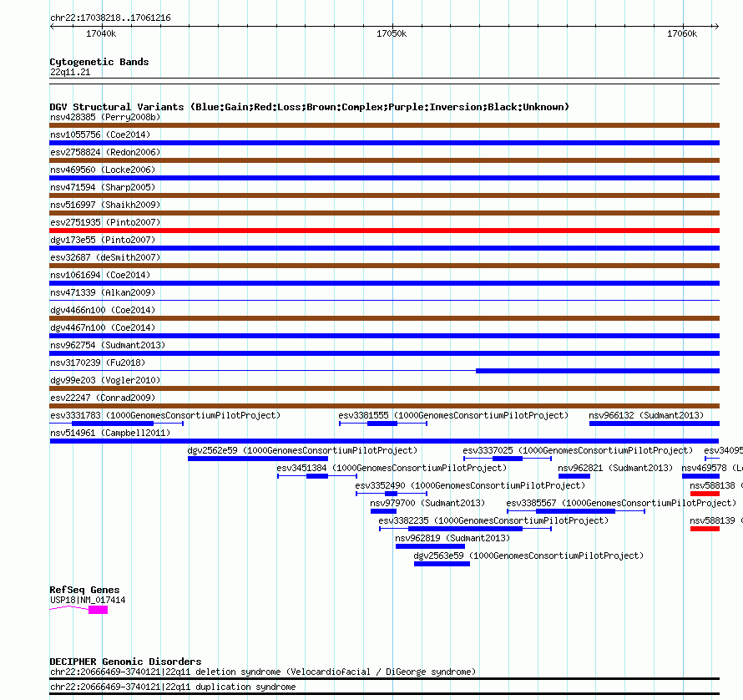Click the DECIPHER Genomic Disorders track title
The height and width of the screenshot is (700, 743).
(x=125, y=662)
